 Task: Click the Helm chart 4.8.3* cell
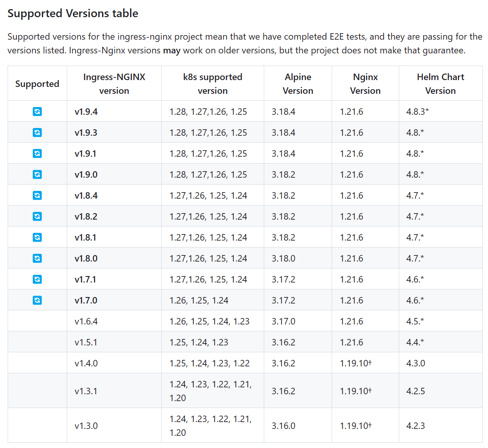[x=417, y=112]
